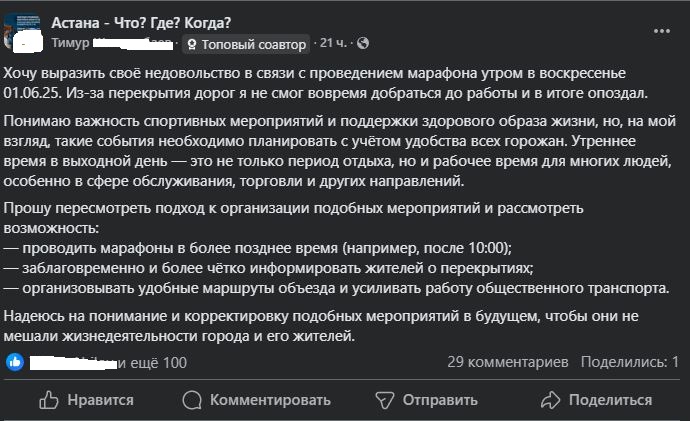Click the globe public audience icon

tap(362, 45)
